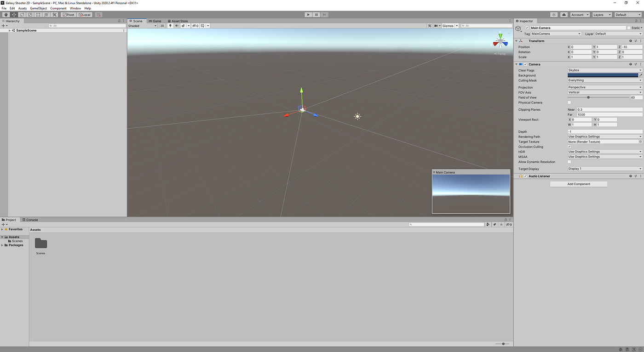Select the Scale tool in toolbar

pyautogui.click(x=30, y=15)
